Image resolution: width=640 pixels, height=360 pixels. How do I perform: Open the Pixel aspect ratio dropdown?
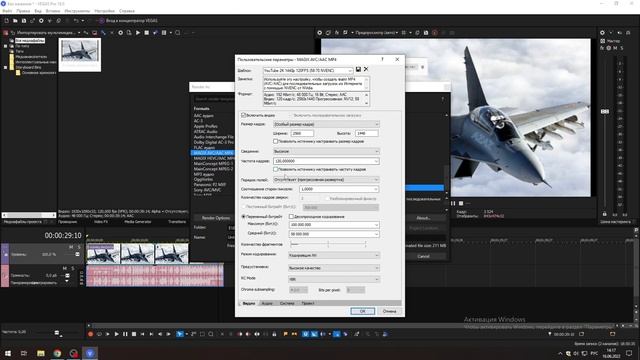[x=339, y=189]
